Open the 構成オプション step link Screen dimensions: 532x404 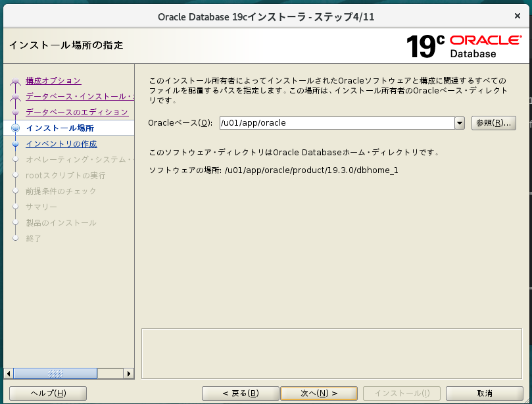53,81
